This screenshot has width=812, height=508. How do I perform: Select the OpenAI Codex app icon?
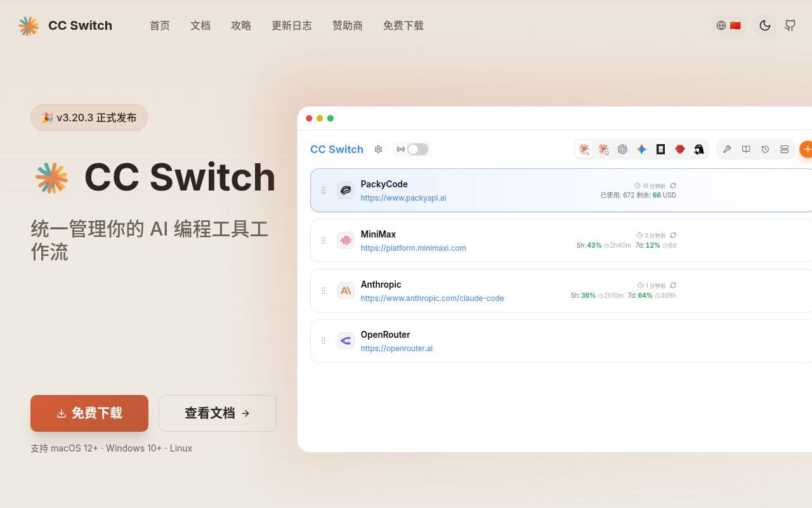(622, 149)
